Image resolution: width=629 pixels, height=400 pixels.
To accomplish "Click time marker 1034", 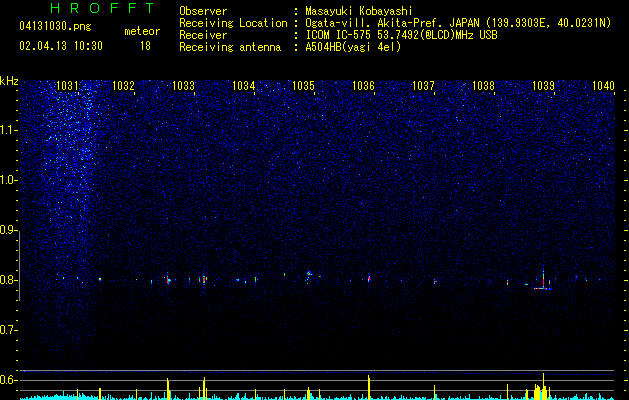I will pyautogui.click(x=243, y=85).
